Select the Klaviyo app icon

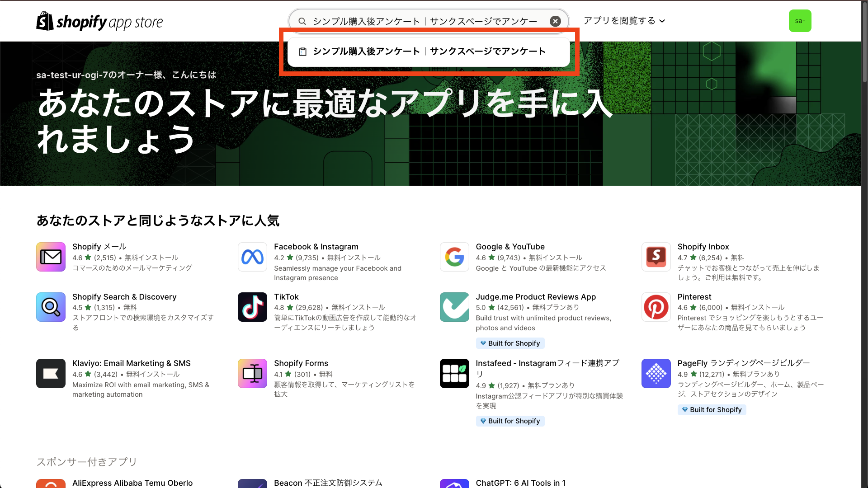50,373
